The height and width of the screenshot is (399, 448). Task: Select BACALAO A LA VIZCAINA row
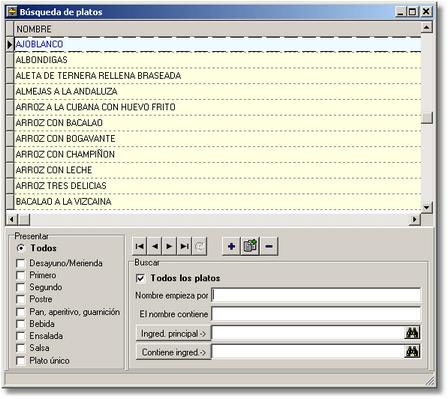(x=217, y=201)
